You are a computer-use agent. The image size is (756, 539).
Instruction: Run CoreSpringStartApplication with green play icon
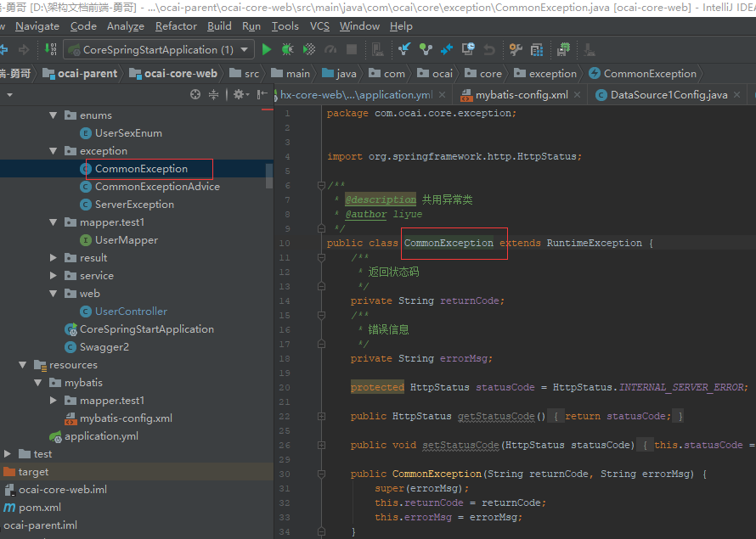(266, 49)
